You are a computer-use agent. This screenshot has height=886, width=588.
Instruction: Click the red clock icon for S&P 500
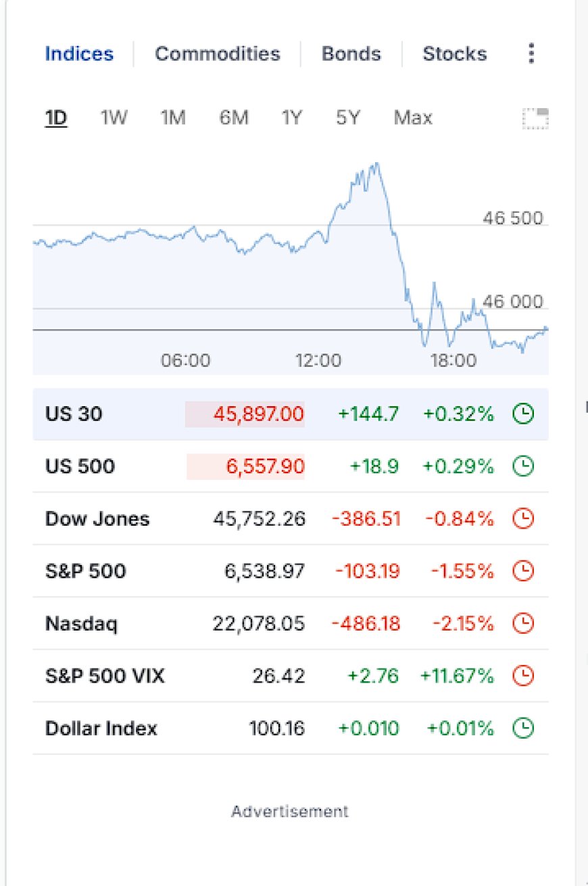[524, 571]
